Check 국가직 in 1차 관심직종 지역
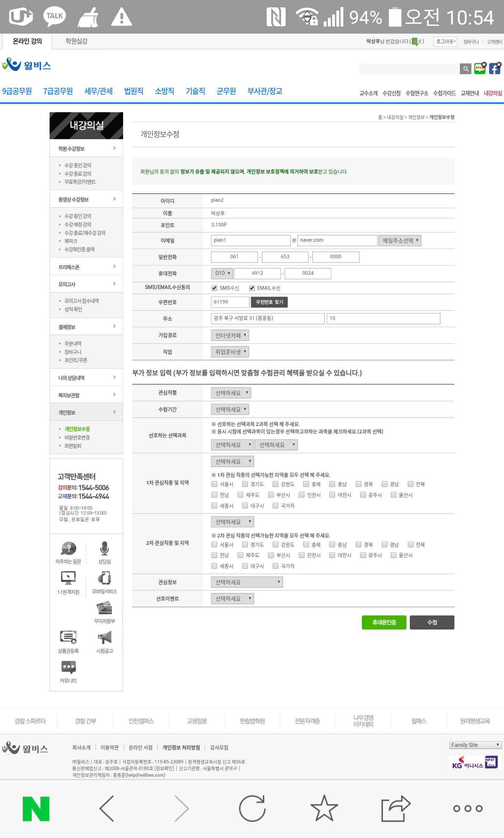 (275, 506)
